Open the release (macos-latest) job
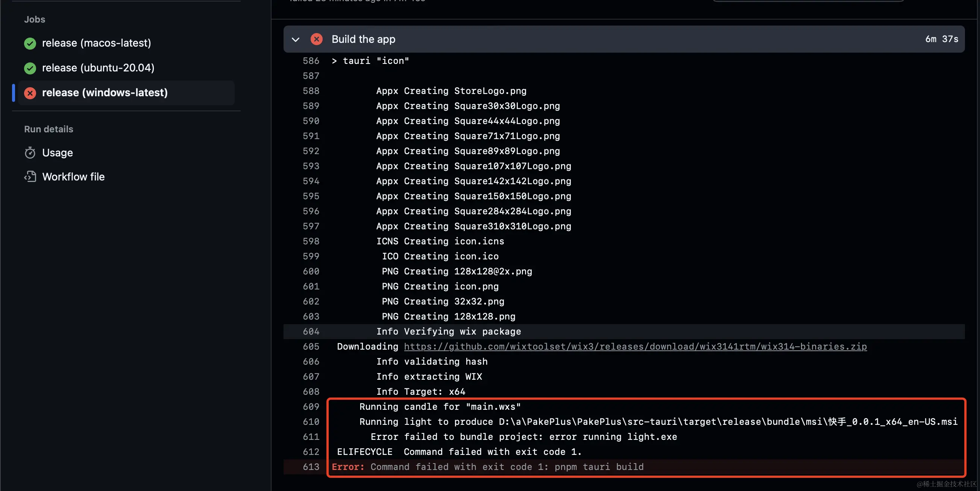Screen dimensions: 980x491 pos(96,43)
